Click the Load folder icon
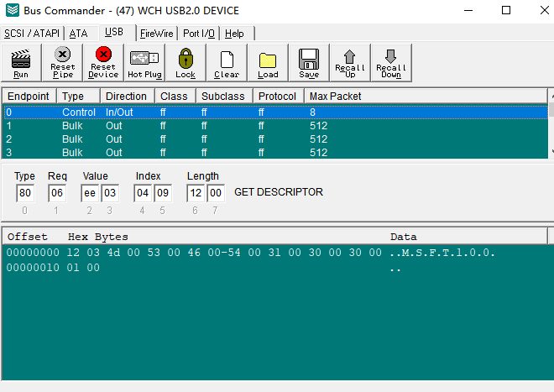Screen dimensions: 554x392 pos(268,60)
